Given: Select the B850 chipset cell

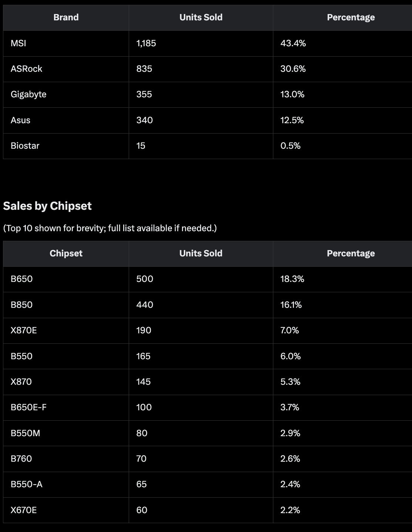Looking at the screenshot, I should 22,305.
